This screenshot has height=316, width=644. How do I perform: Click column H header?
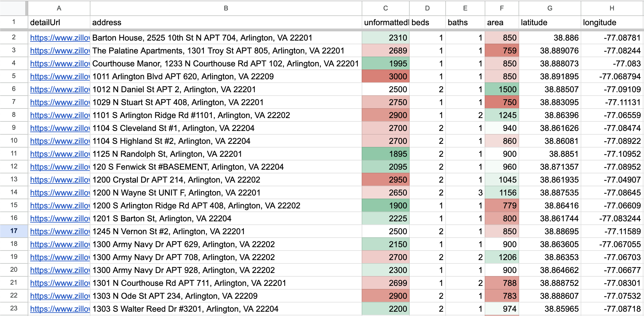coord(612,8)
